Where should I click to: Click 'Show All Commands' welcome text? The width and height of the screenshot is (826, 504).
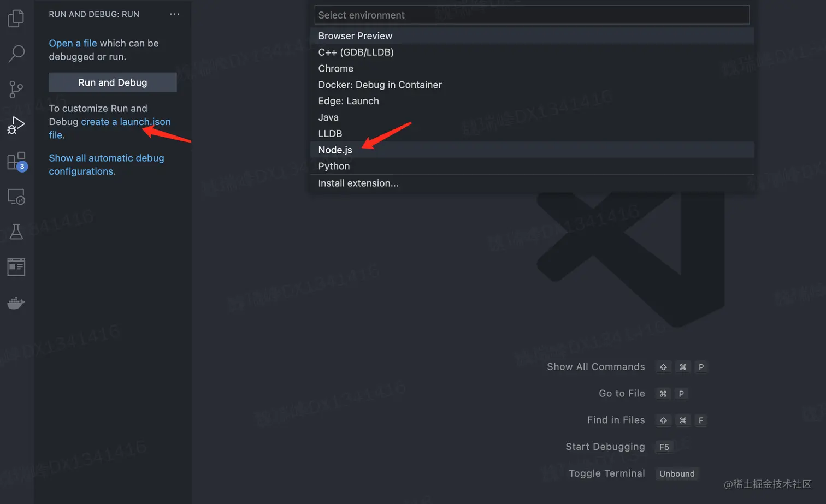pos(596,367)
